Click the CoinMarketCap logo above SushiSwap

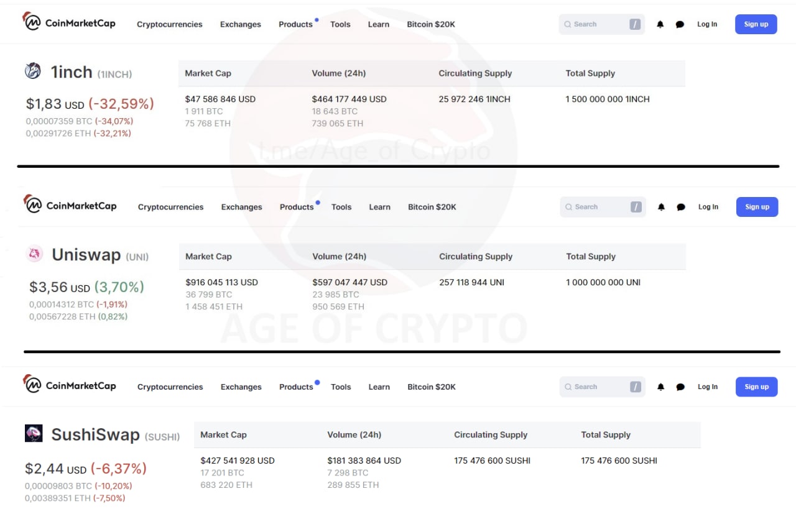(x=70, y=384)
